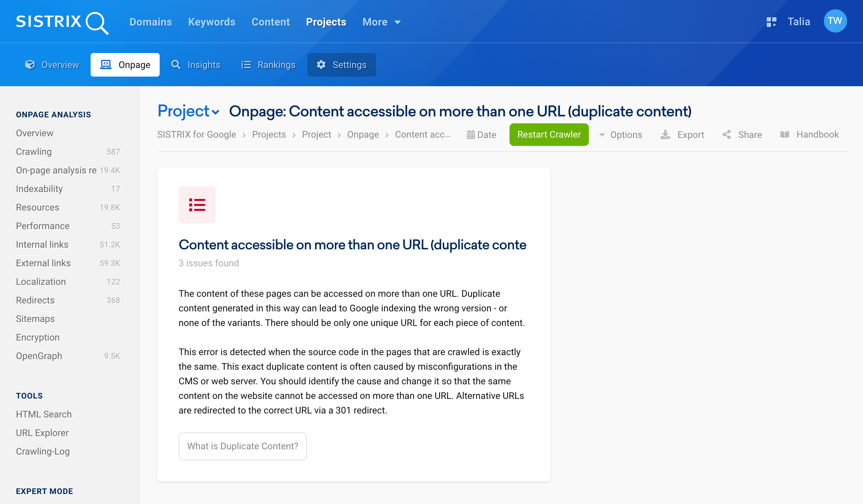
Task: Click the Internal links sidebar item
Action: point(41,244)
